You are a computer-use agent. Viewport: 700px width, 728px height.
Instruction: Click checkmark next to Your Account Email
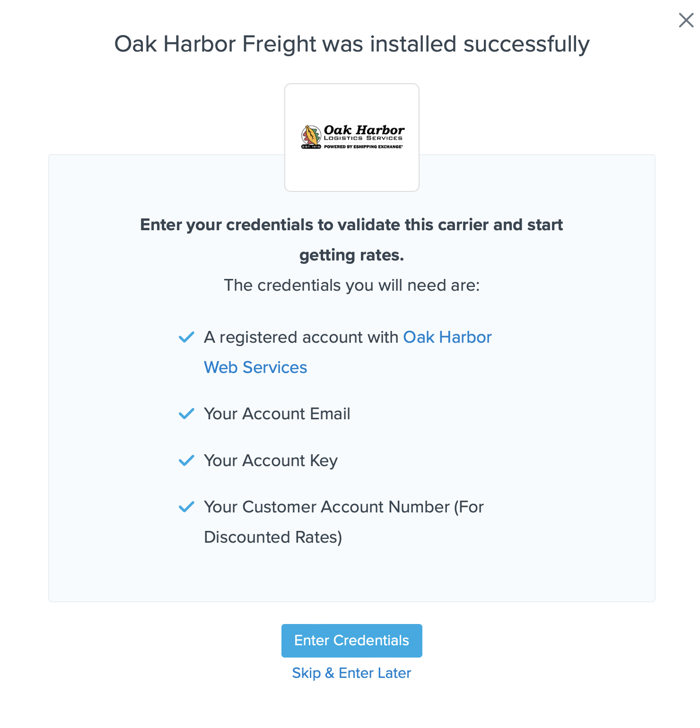(x=186, y=414)
